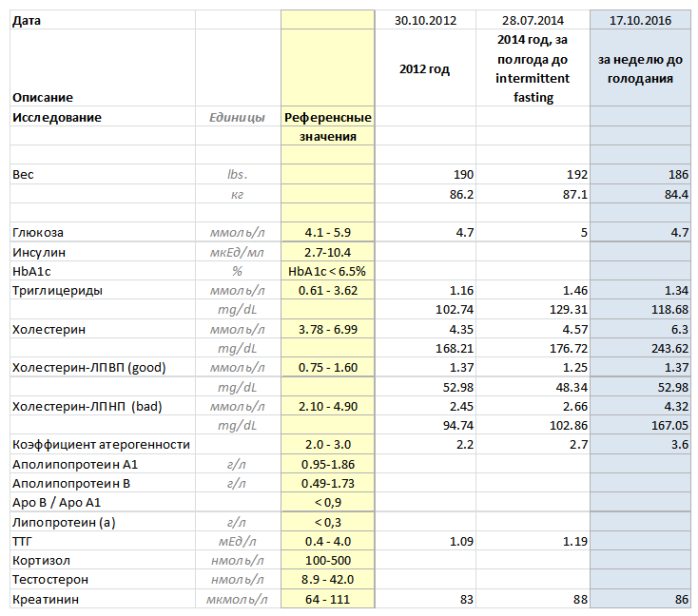Select the Холестерин value 6.3 cell

tap(640, 329)
